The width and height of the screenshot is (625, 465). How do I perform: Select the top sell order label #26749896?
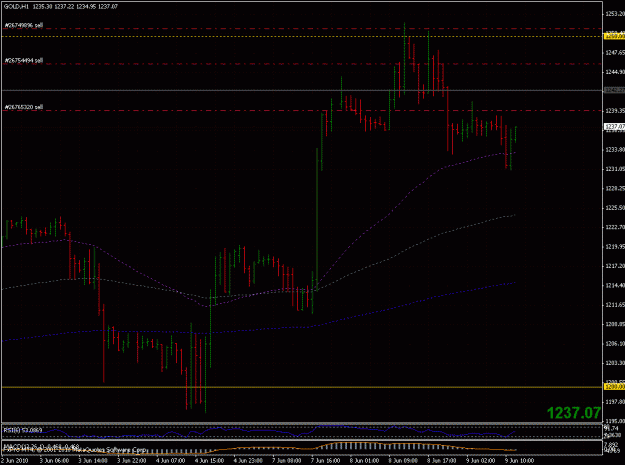[24, 26]
